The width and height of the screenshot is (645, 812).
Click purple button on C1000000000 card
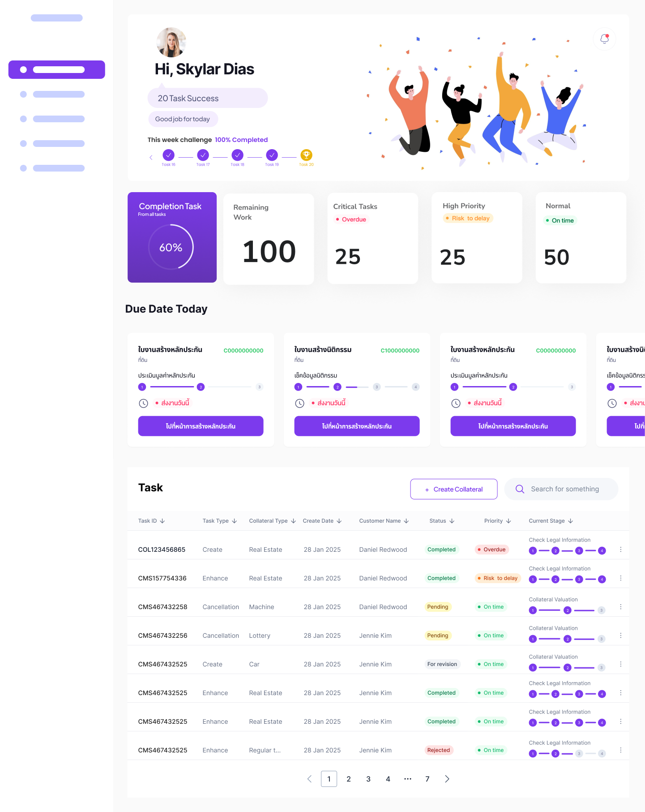pos(357,426)
